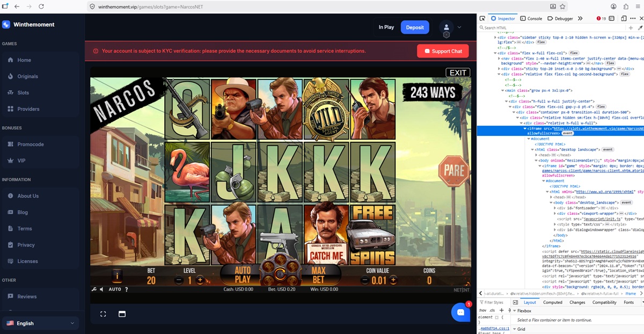Toggle theater mode window icon

coord(122,314)
